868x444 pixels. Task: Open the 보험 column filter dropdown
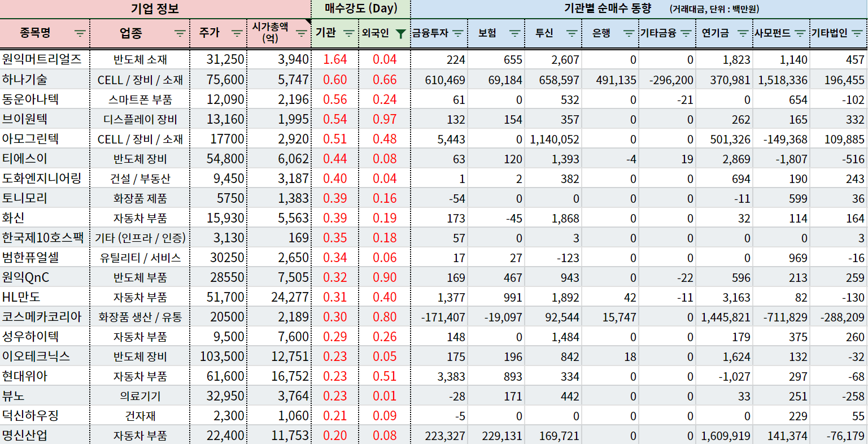pos(515,33)
